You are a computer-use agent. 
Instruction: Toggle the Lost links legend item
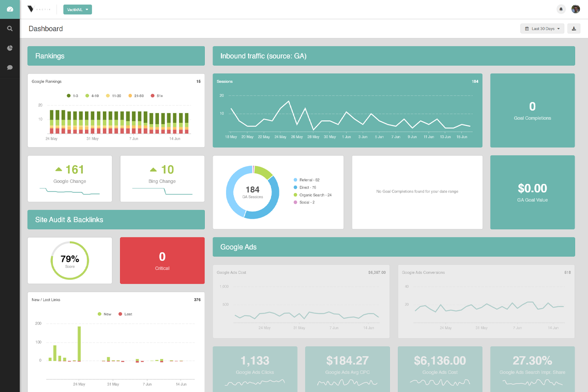tap(125, 314)
